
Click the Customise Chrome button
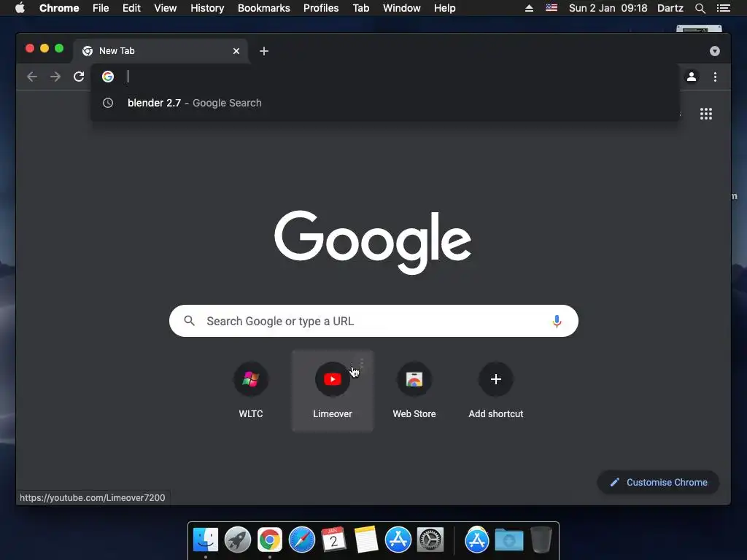pos(658,483)
